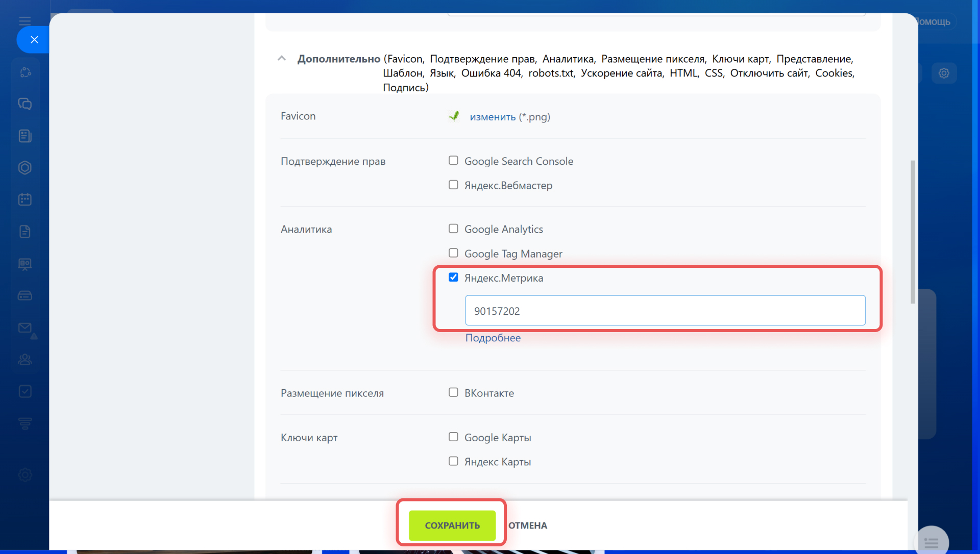Open the hamburger menu at top left
The height and width of the screenshot is (554, 980).
[24, 21]
